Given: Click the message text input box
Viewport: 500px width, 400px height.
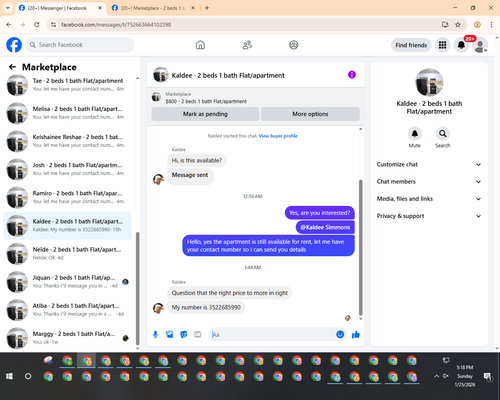Looking at the screenshot, I should (x=273, y=334).
